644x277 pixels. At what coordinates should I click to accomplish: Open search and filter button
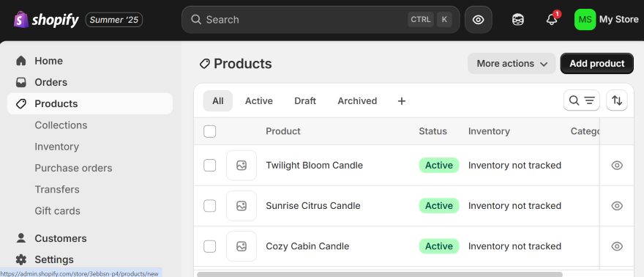click(x=582, y=100)
